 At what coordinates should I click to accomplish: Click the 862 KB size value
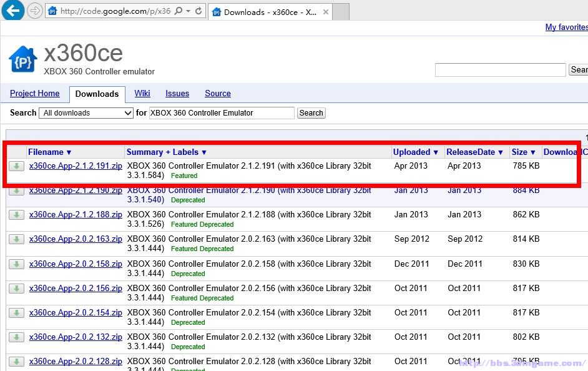[526, 215]
